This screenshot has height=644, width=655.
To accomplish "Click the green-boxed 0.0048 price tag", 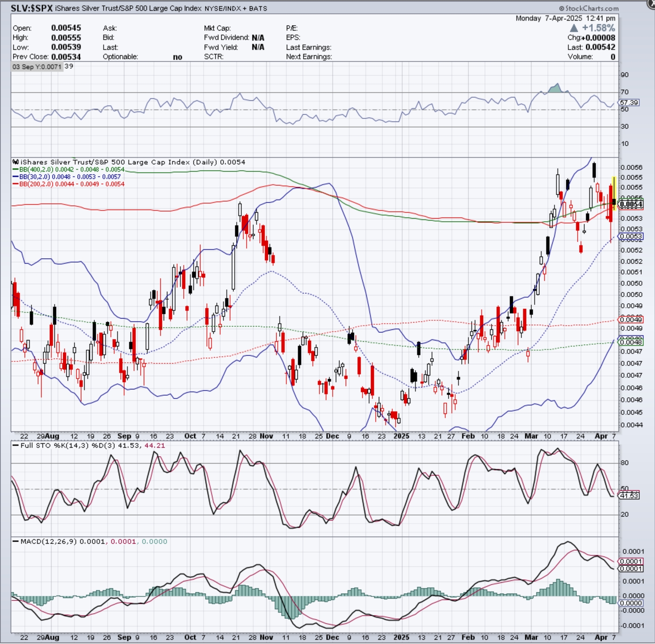I will pyautogui.click(x=631, y=342).
